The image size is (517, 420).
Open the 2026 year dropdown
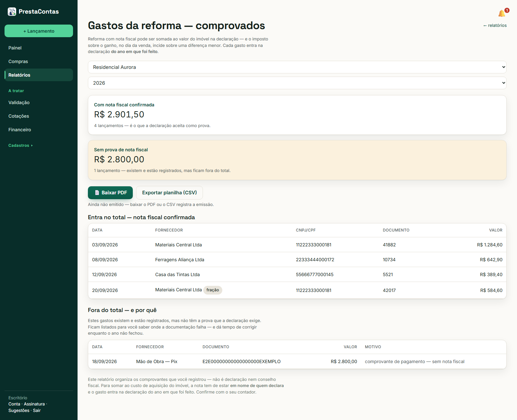[297, 83]
